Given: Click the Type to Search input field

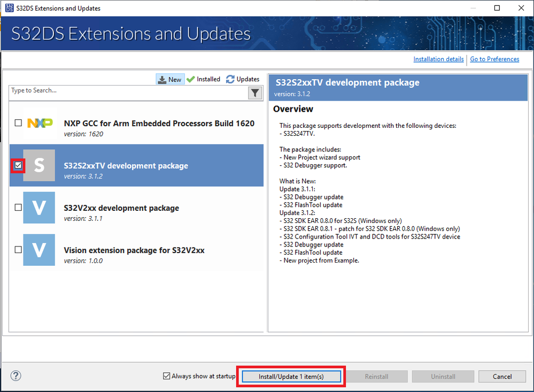Looking at the screenshot, I should coord(129,93).
